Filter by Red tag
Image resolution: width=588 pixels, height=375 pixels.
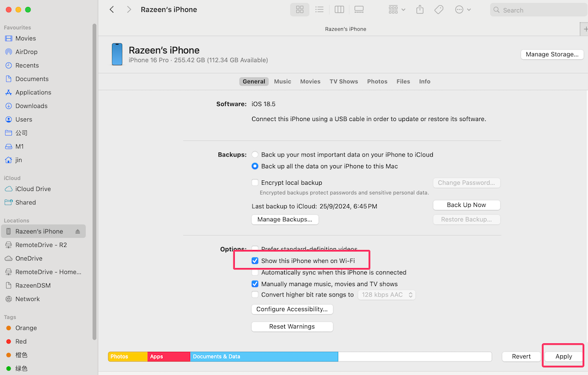[x=21, y=342]
